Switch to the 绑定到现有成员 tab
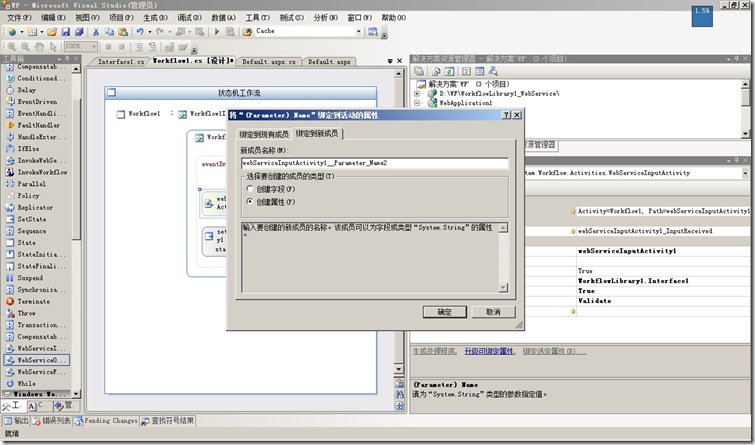 [x=264, y=134]
